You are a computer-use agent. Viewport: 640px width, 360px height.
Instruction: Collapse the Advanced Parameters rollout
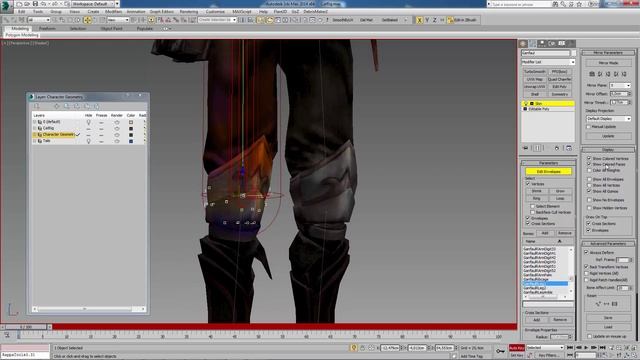tap(608, 244)
